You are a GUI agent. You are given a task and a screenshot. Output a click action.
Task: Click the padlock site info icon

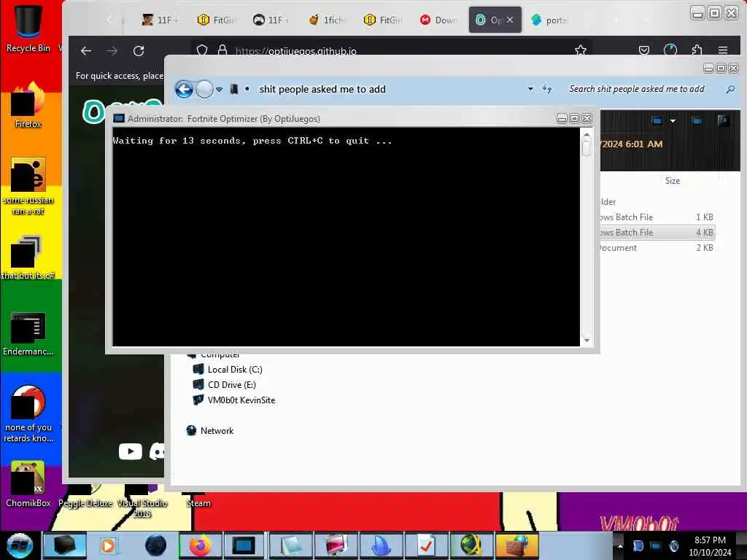point(222,50)
